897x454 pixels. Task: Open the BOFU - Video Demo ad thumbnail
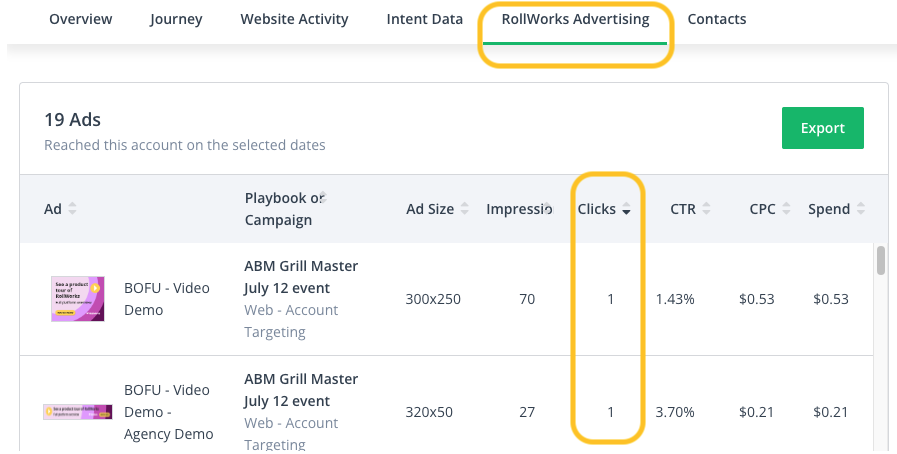[x=78, y=299]
